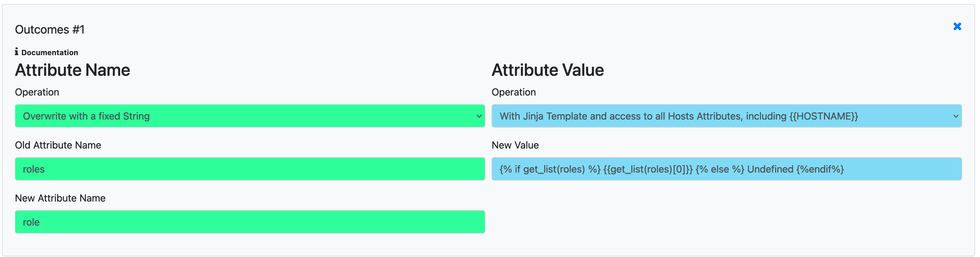Image resolution: width=980 pixels, height=257 pixels.
Task: Click the Operation label under Attribute Value
Action: pyautogui.click(x=513, y=92)
